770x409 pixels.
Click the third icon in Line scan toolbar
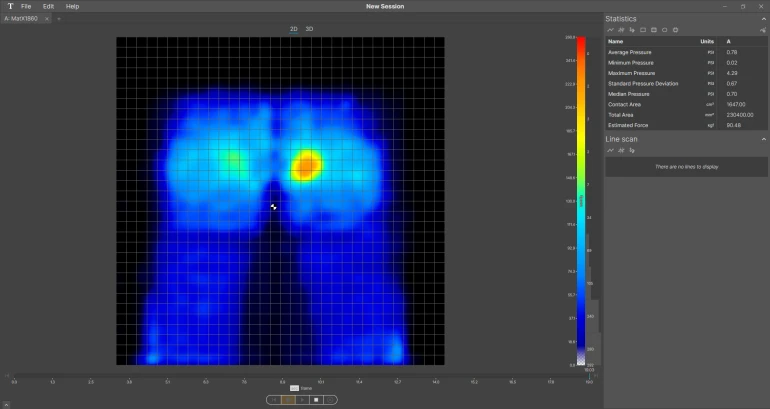tap(632, 150)
